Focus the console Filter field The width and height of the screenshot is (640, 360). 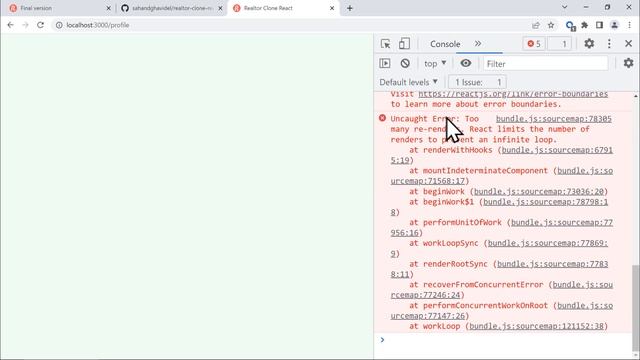coord(546,64)
